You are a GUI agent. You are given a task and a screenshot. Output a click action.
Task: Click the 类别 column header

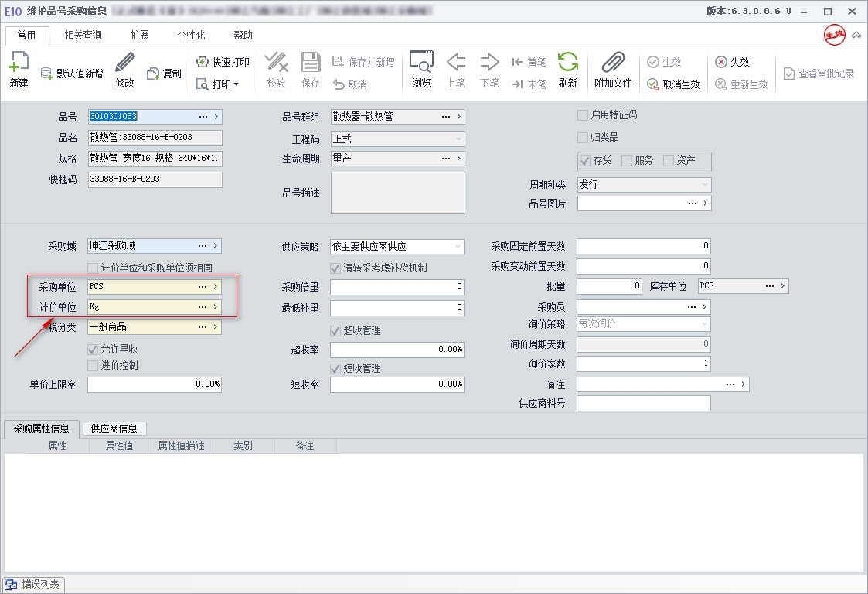pos(243,446)
